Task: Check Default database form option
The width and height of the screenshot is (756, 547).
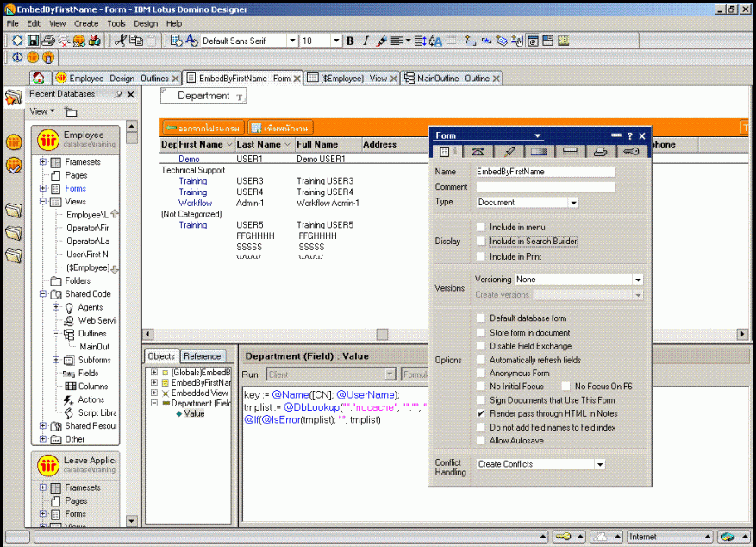Action: coord(481,318)
